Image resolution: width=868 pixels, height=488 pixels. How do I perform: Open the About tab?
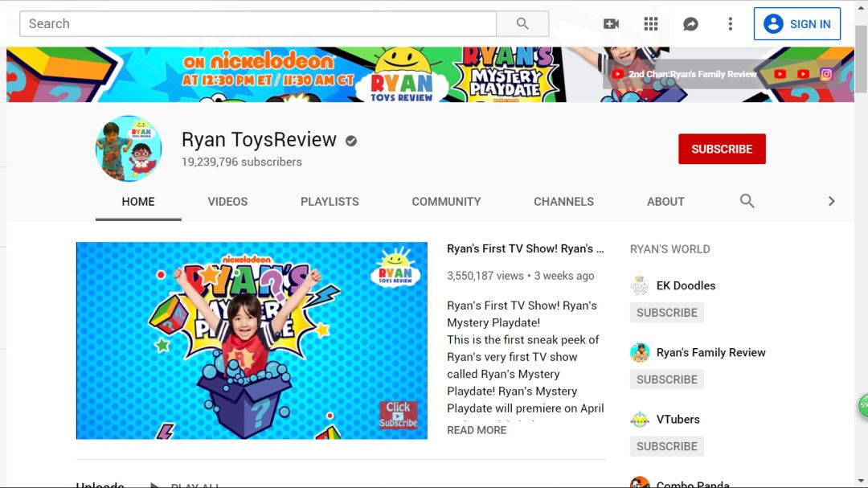tap(665, 202)
